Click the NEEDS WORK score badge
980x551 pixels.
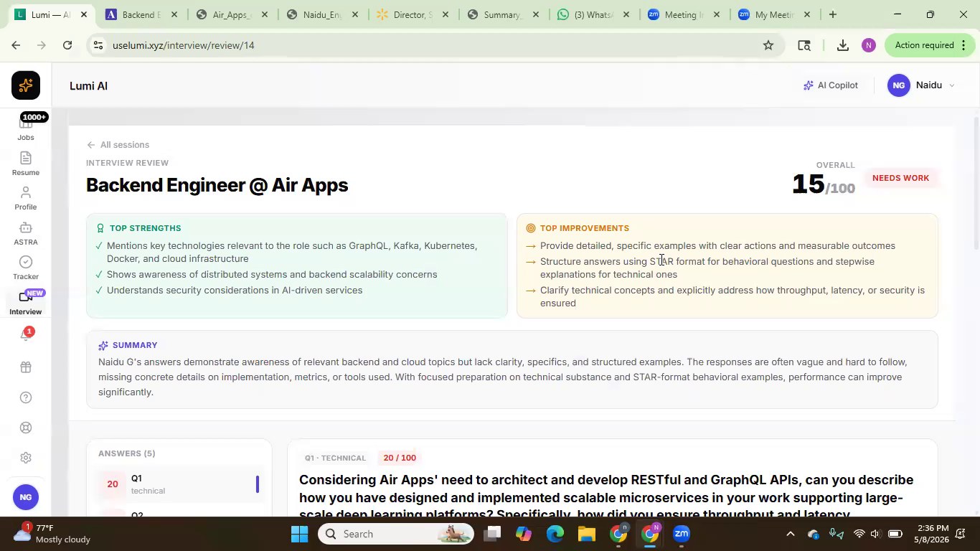(x=900, y=178)
